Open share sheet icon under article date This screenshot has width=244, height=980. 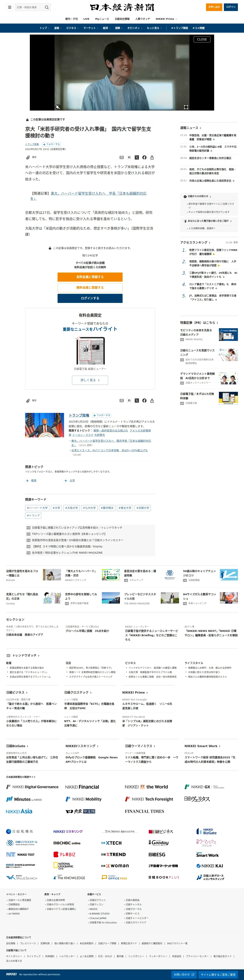pyautogui.click(x=152, y=157)
